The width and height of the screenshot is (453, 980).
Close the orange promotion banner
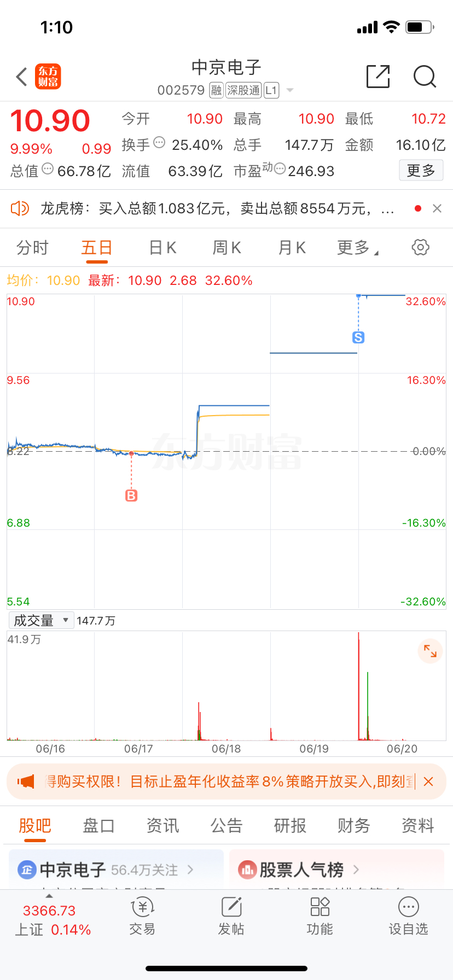tap(428, 781)
